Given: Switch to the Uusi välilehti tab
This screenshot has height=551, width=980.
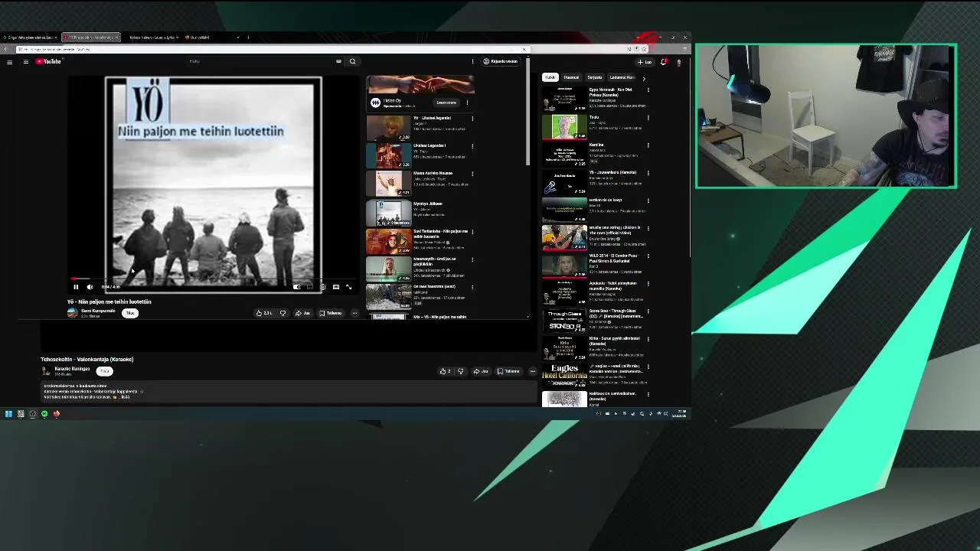Looking at the screenshot, I should point(211,37).
